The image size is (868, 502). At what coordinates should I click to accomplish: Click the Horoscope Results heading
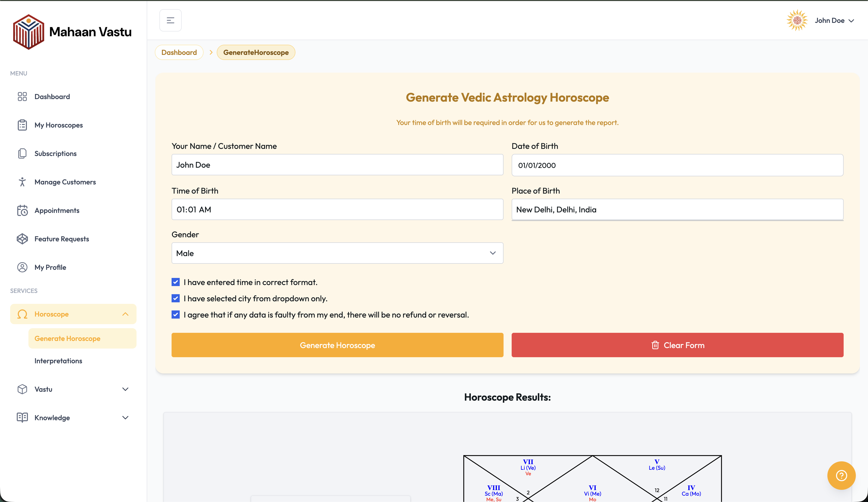pos(507,397)
